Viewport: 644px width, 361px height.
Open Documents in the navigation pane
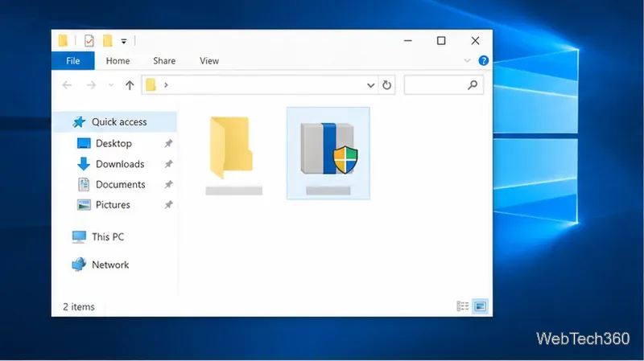(x=120, y=184)
